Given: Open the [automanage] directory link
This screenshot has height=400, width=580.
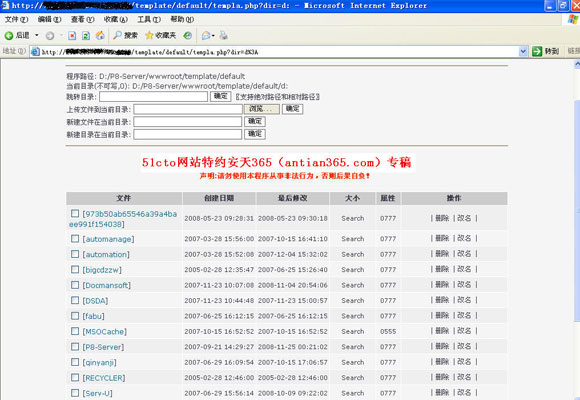Looking at the screenshot, I should point(108,239).
